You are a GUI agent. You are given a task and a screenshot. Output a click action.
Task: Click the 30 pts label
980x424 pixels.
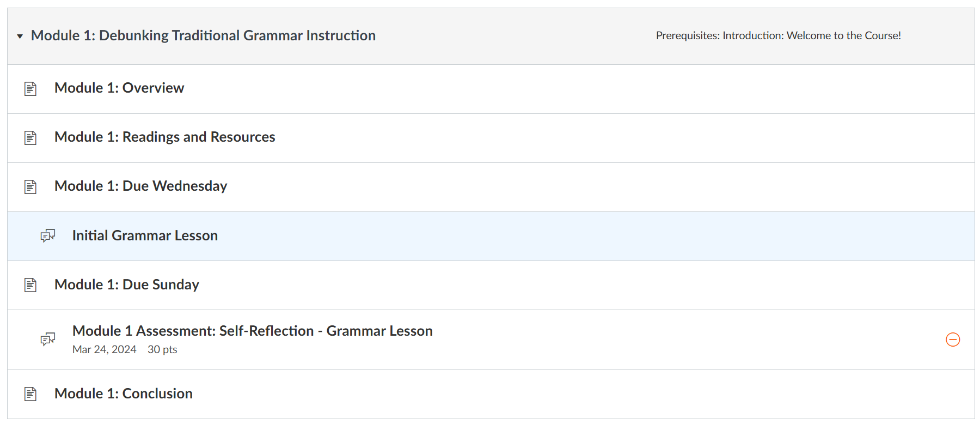point(162,349)
